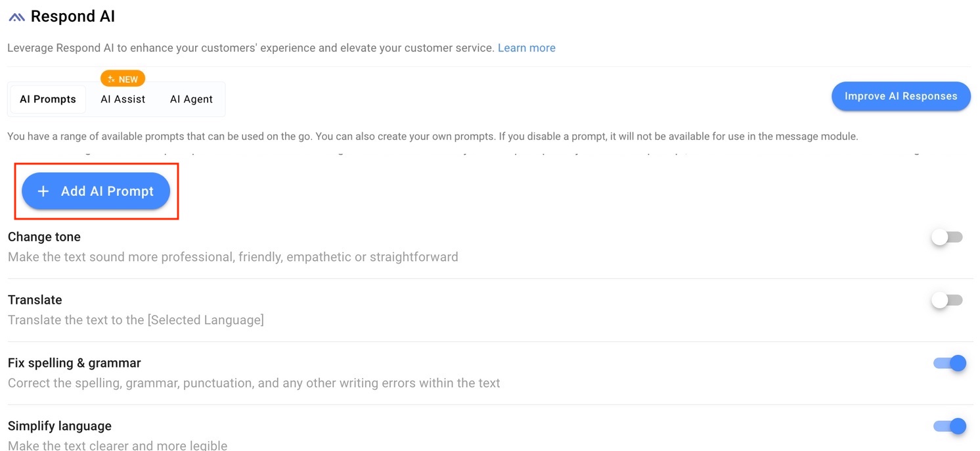This screenshot has width=980, height=451.
Task: Click the Improve AI Responses button
Action: point(901,96)
